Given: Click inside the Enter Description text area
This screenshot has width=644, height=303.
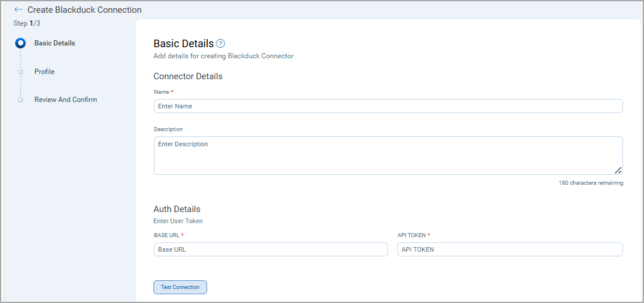Looking at the screenshot, I should 388,155.
